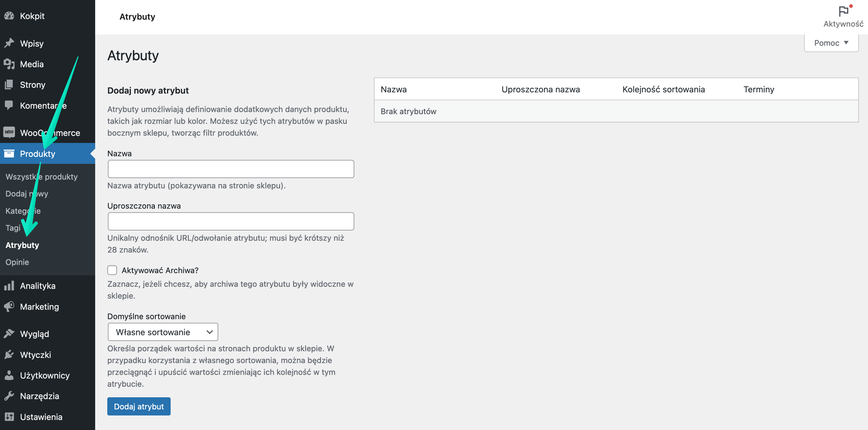Click the Marketing megaphone icon
The height and width of the screenshot is (430, 868).
click(9, 306)
